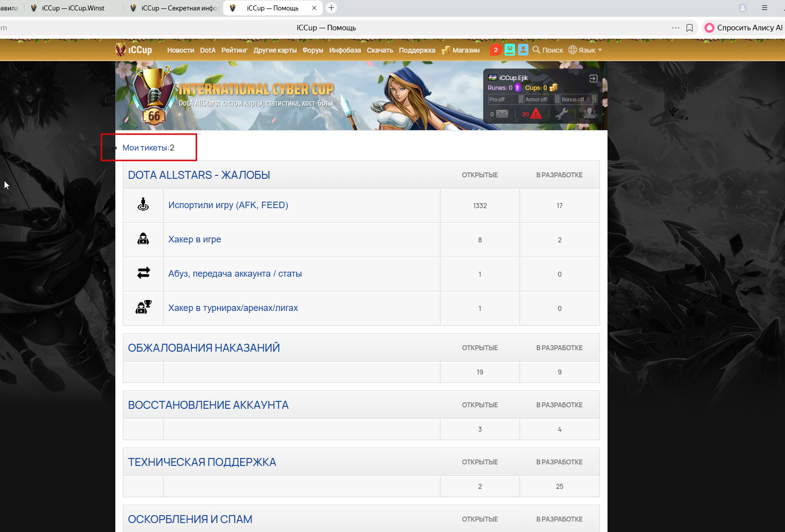Switch to the iCCup — iCCup.Winst tab
This screenshot has width=785, height=532.
click(x=74, y=8)
